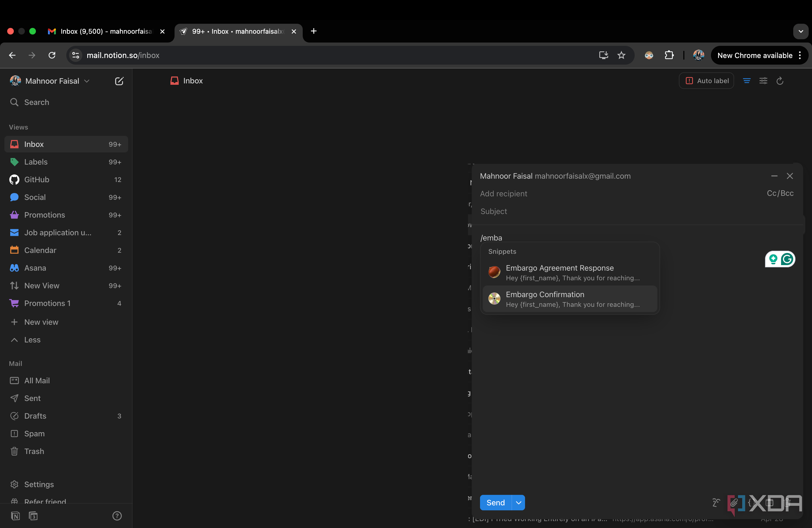Open All Mail folder
Viewport: 812px width, 528px height.
66,381
